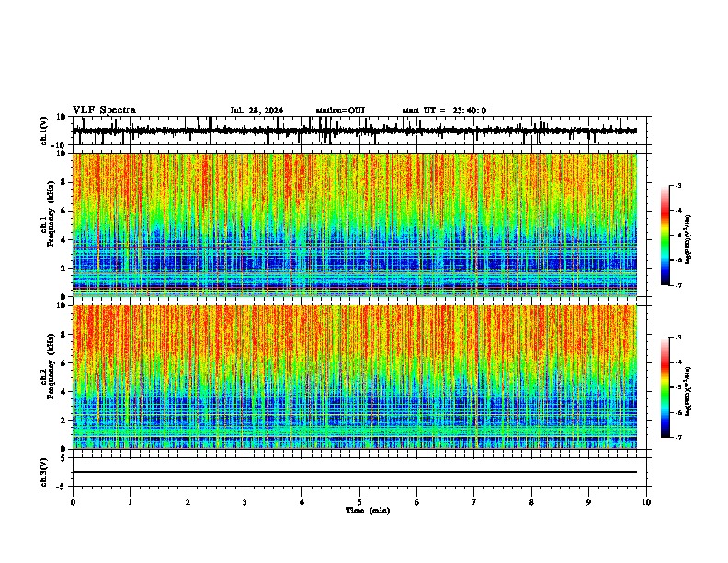Viewport: 728px width, 563px height.
Task: Click the '6' kHz tick on ch.2 spectrogram
Action: pyautogui.click(x=63, y=363)
